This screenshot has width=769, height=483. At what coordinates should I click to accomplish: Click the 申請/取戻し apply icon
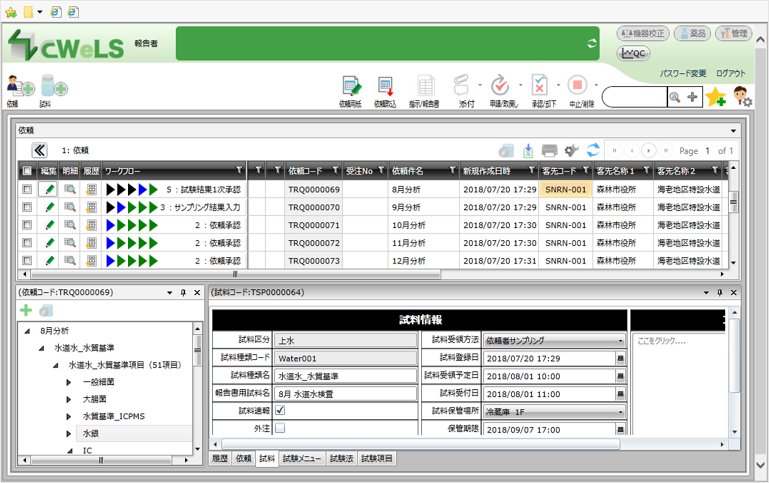[x=500, y=86]
